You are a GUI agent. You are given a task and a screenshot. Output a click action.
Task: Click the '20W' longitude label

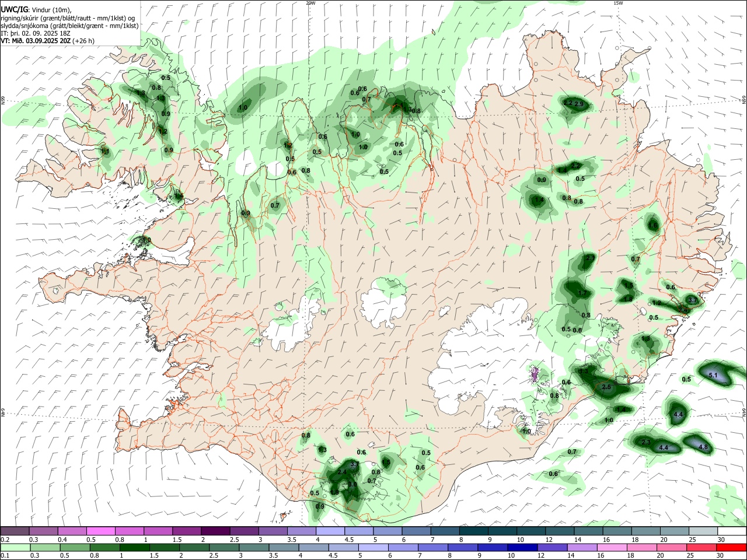(x=310, y=3)
